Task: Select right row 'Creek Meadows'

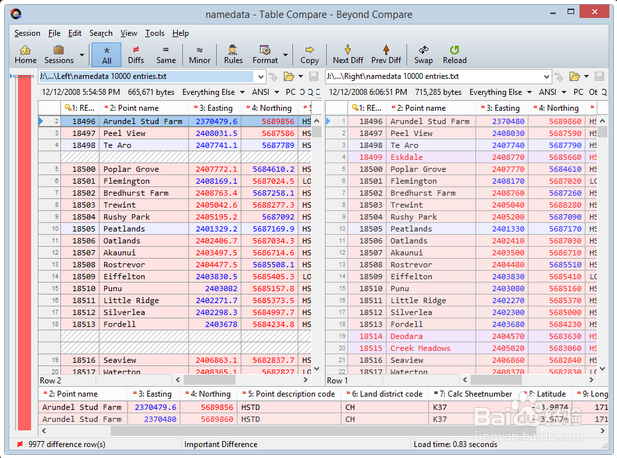Action: (x=461, y=348)
